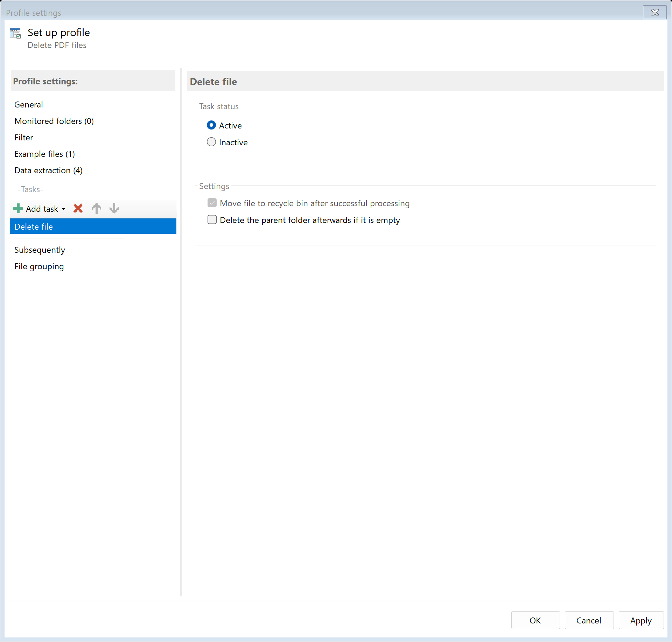
Task: Cancel the profile settings dialog
Action: click(x=589, y=620)
